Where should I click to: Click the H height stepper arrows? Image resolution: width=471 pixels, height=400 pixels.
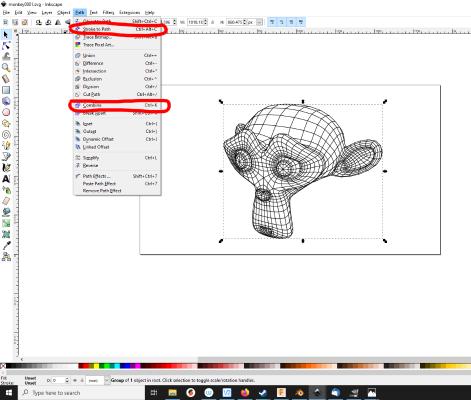pyautogui.click(x=245, y=22)
